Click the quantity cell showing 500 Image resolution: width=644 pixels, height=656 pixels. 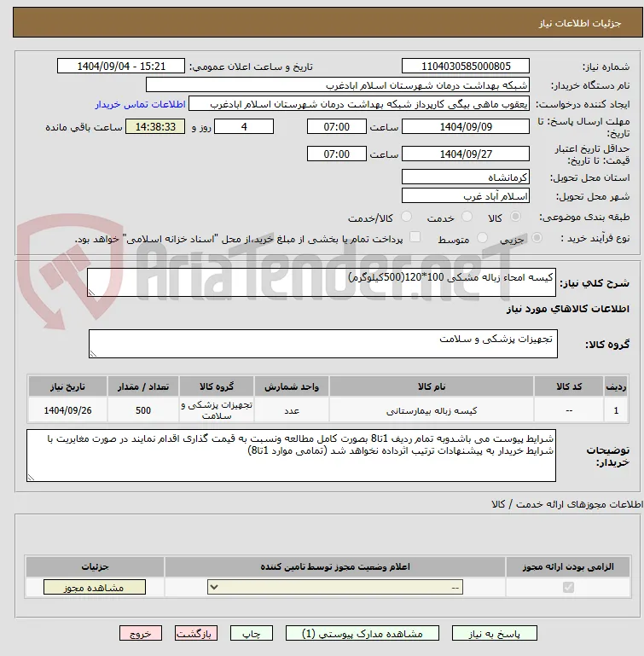[143, 410]
